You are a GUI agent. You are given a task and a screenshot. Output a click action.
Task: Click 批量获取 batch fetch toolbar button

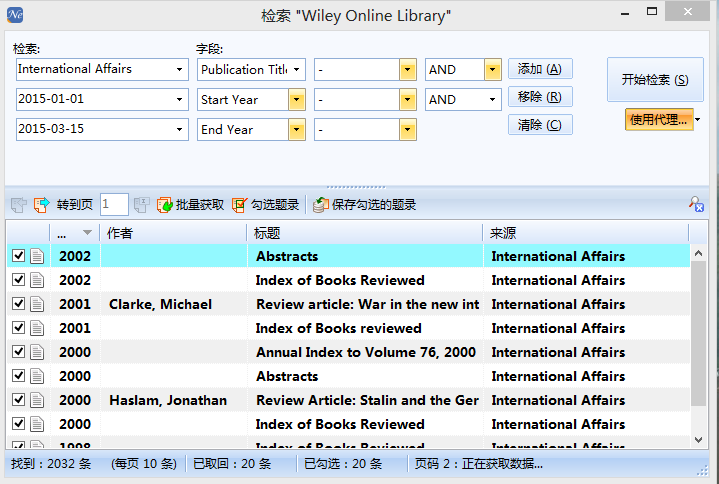point(190,205)
